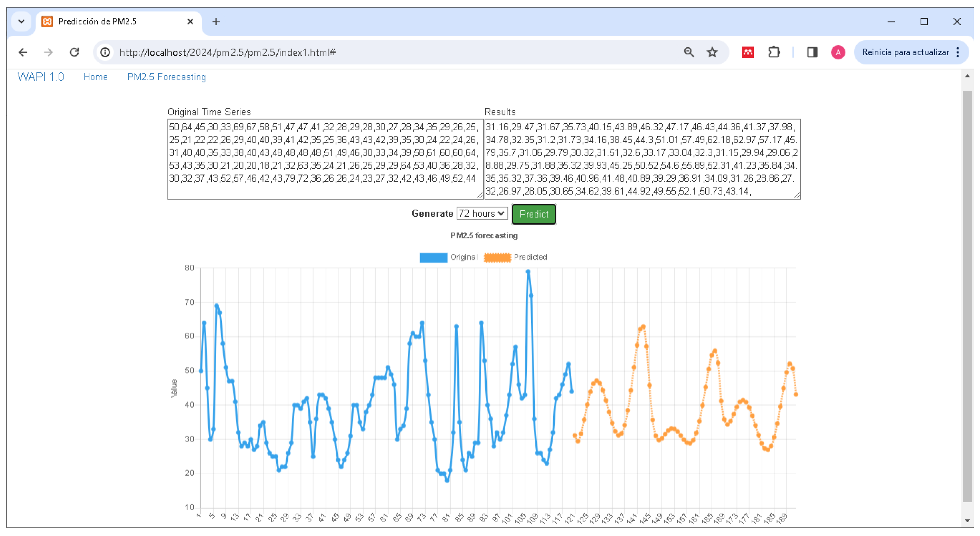980x536 pixels.
Task: Open the 72 hours dropdown
Action: (482, 214)
